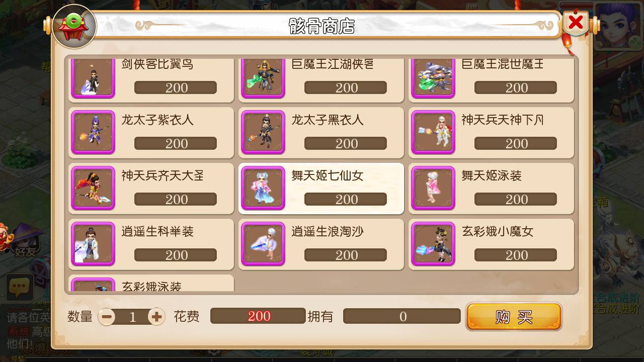Click the plus quantity button
The width and height of the screenshot is (644, 362).
pos(156,317)
